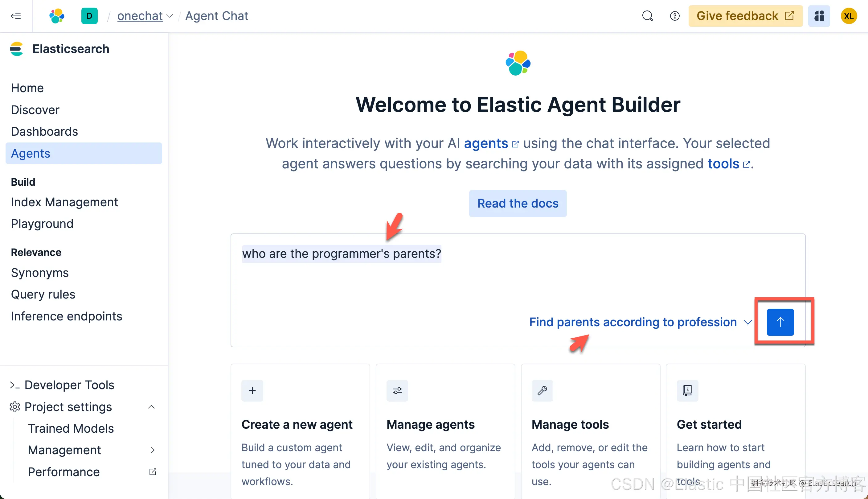This screenshot has height=499, width=868.
Task: Send the message with the blue arrow button
Action: (780, 322)
